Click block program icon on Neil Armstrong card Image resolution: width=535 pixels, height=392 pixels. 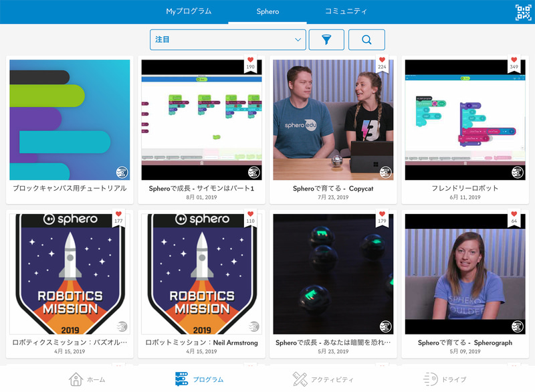254,326
